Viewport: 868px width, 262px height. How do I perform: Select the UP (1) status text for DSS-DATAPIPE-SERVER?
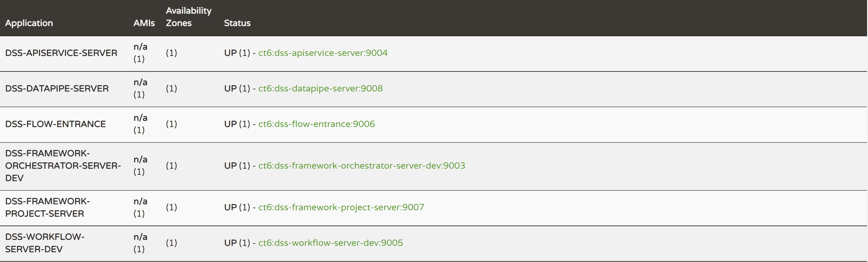[237, 88]
